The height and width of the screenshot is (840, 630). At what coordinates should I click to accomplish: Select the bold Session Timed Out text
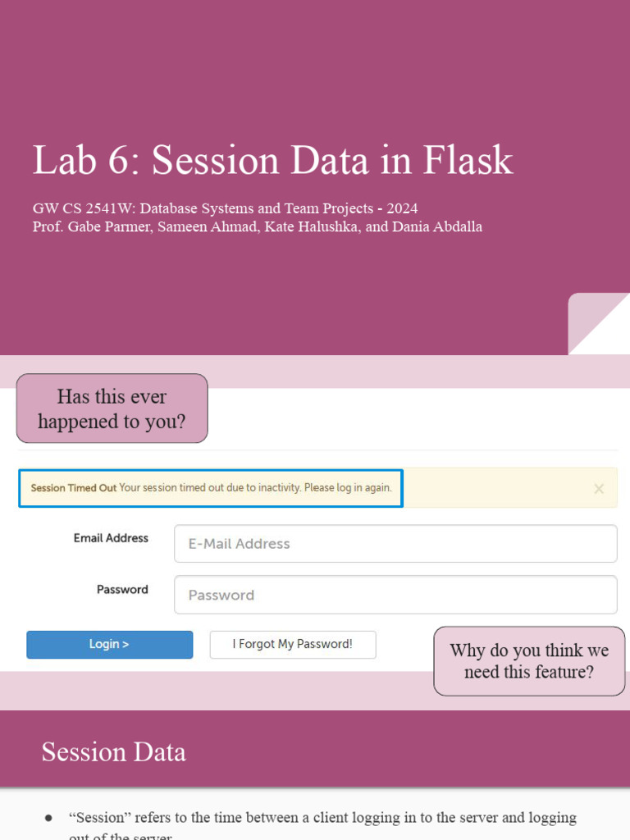[74, 488]
